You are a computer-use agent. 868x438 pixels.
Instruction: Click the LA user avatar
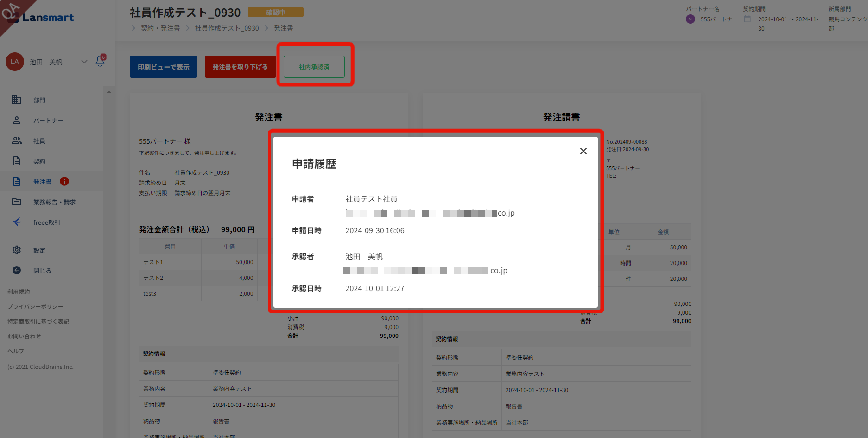coord(15,62)
